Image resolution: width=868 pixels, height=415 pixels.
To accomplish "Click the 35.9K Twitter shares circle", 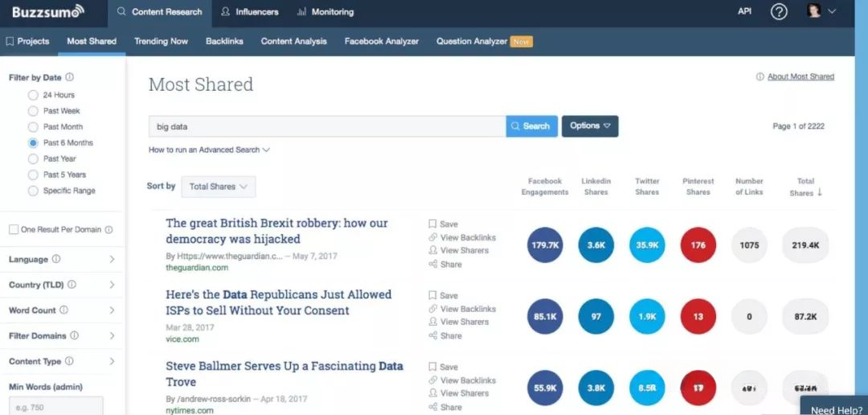I will point(647,245).
